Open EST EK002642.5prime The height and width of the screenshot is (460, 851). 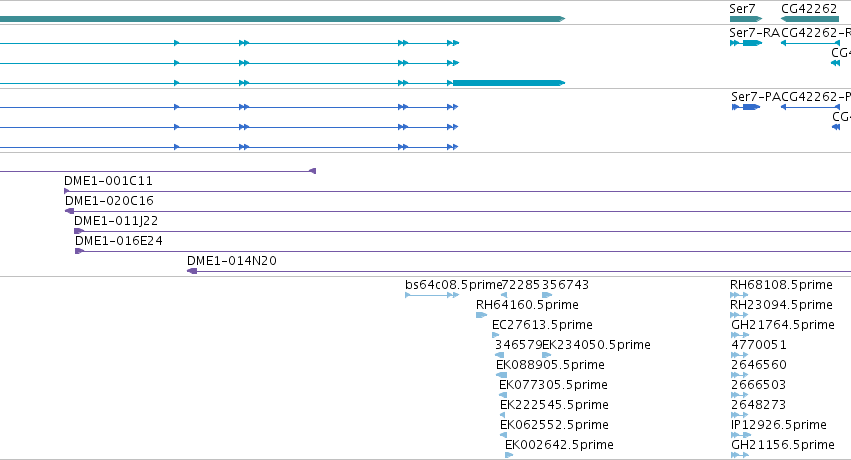click(559, 445)
